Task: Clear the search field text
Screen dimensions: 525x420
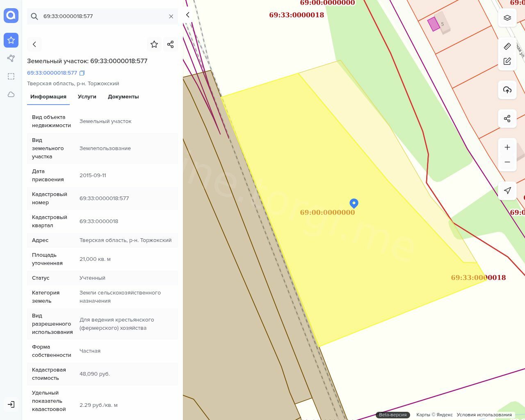Action: pyautogui.click(x=171, y=16)
